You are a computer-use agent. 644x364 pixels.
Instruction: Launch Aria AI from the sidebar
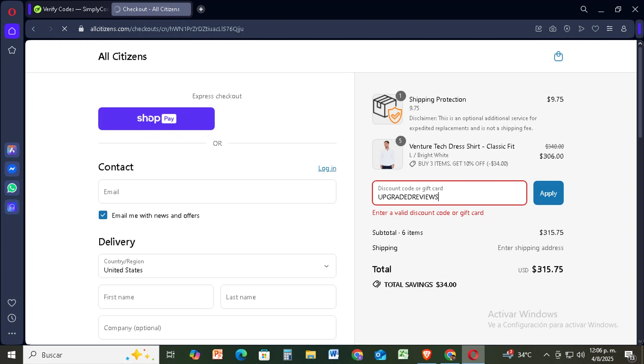tap(12, 150)
